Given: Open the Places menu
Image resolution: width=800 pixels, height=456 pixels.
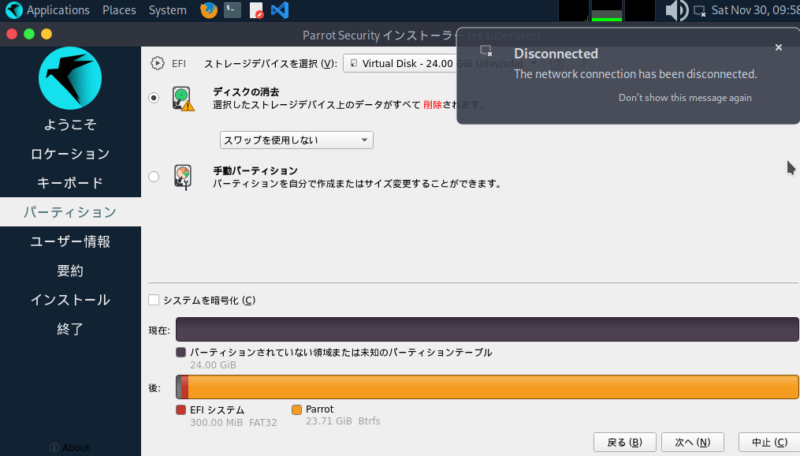Looking at the screenshot, I should [119, 11].
